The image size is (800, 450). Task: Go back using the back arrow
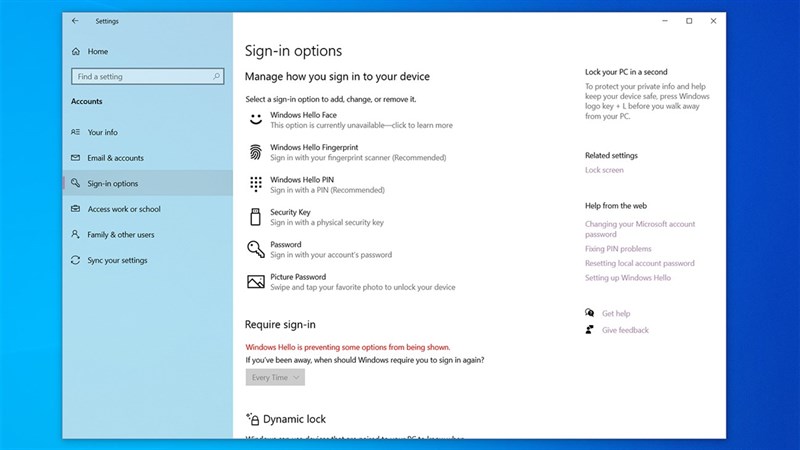point(76,20)
